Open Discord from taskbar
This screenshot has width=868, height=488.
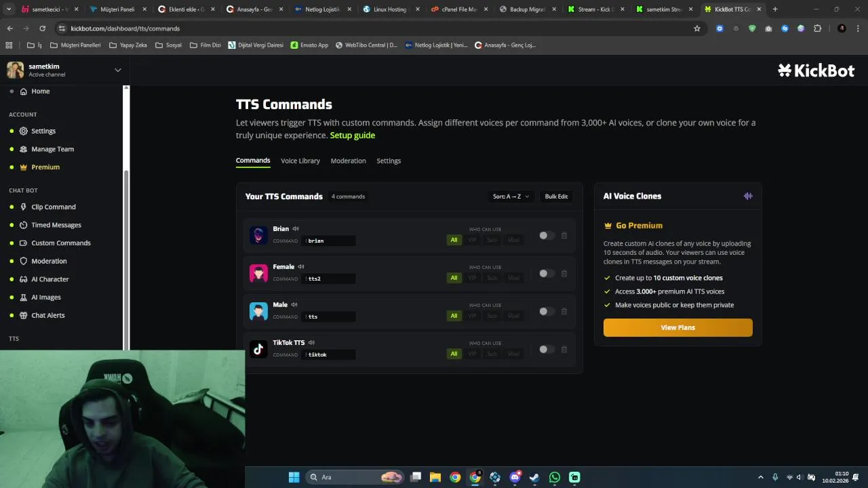[x=515, y=477]
